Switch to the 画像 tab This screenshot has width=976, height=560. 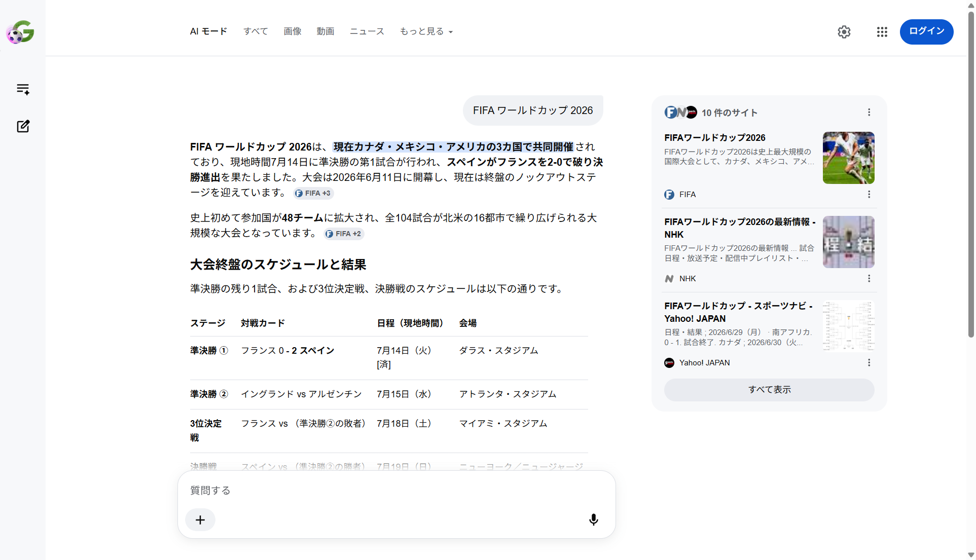(x=293, y=31)
